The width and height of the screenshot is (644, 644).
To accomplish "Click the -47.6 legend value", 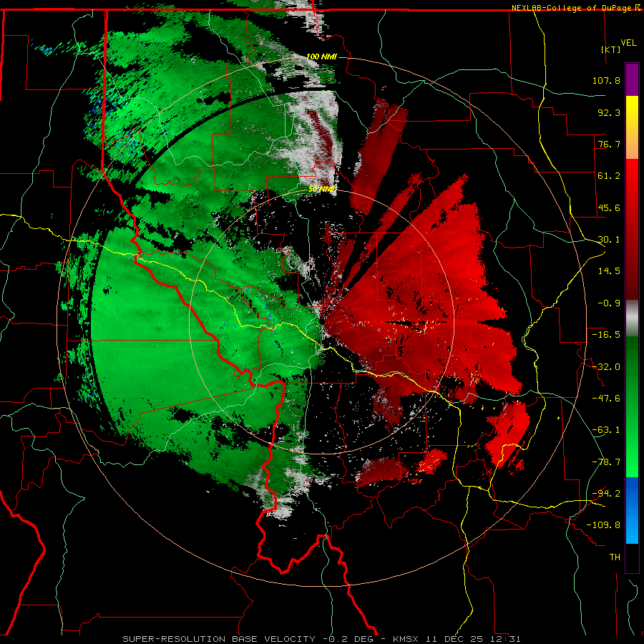I will (606, 399).
